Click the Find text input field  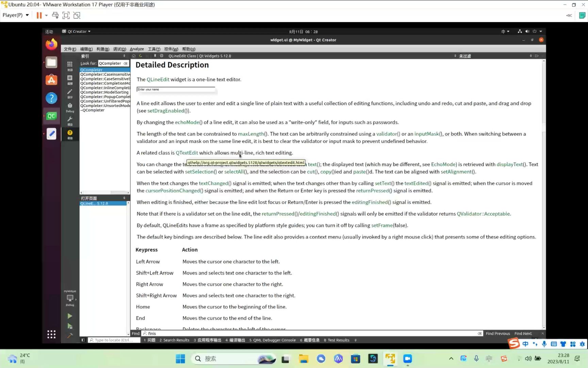(312, 334)
